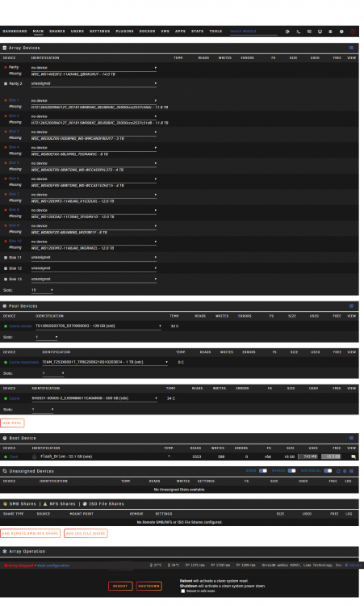This screenshot has height=606, width=364.
Task: Toggle the Historical switch in Unassigned Devices
Action: coord(328,471)
